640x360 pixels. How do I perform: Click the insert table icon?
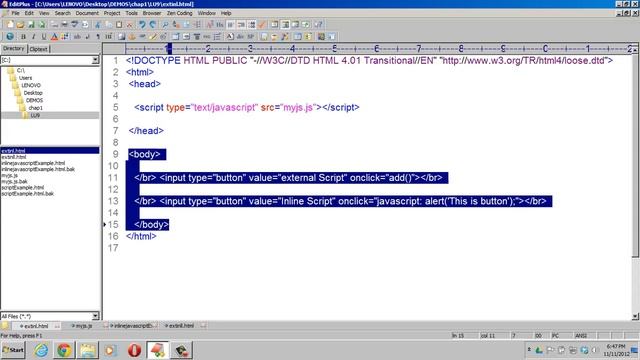coord(176,36)
